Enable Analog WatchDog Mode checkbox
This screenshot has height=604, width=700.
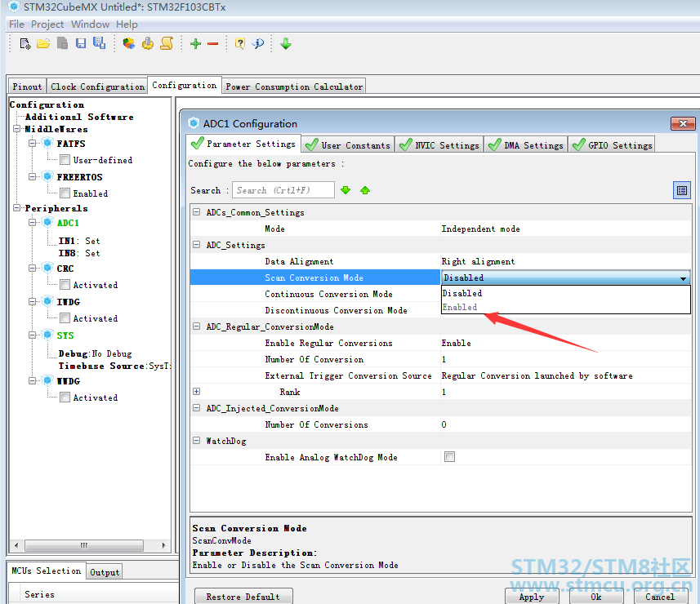pyautogui.click(x=449, y=457)
